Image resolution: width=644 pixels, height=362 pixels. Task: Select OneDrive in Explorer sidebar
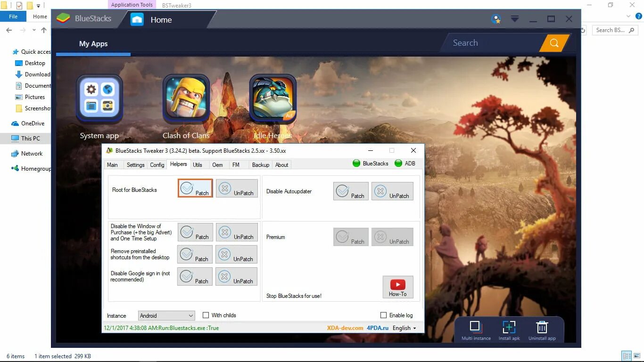(x=28, y=123)
